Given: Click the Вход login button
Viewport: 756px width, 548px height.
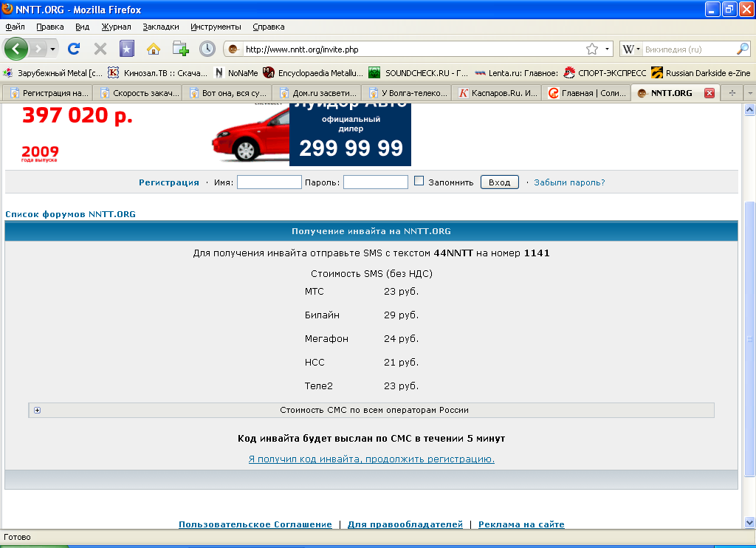Looking at the screenshot, I should (x=499, y=182).
